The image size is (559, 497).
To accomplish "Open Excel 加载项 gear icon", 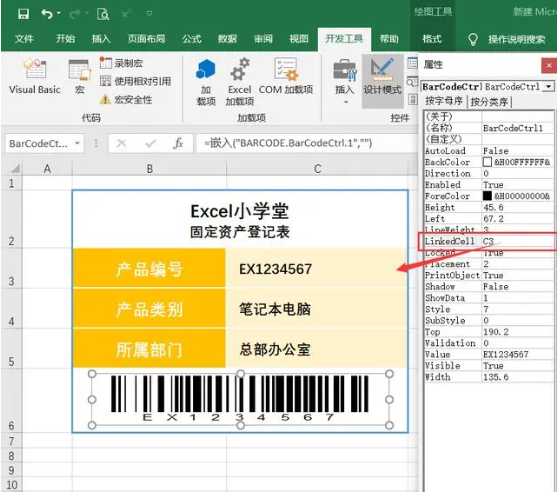I will [x=240, y=82].
